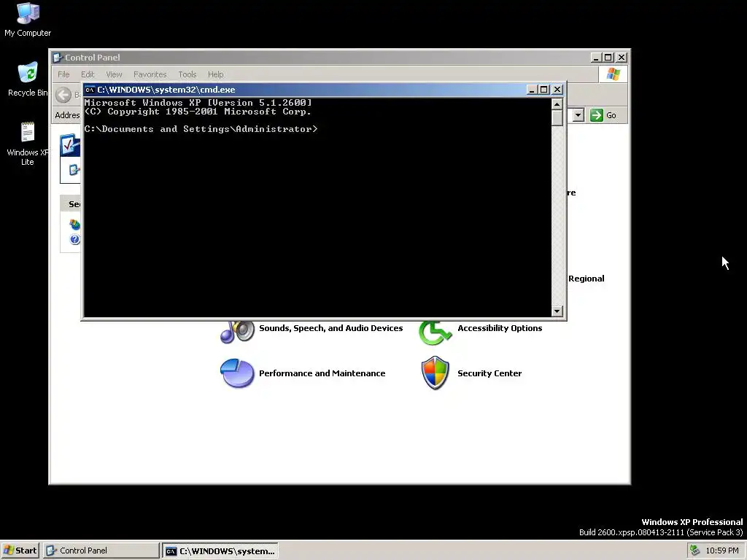This screenshot has height=560, width=747.
Task: Maximize the cmd.exe window
Action: (x=543, y=90)
